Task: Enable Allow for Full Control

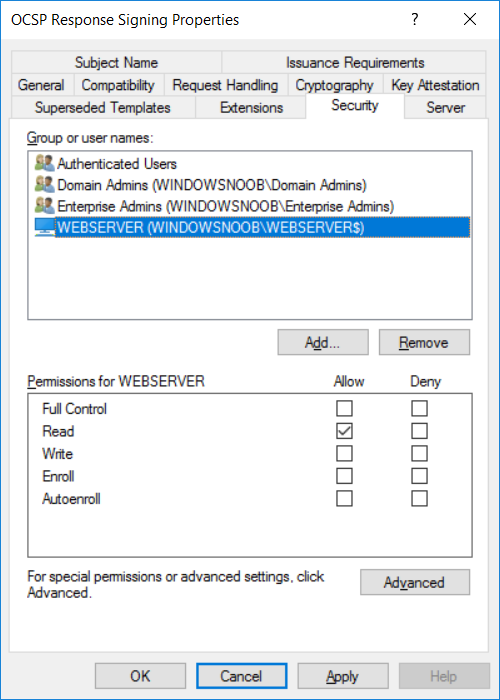Action: click(x=344, y=408)
